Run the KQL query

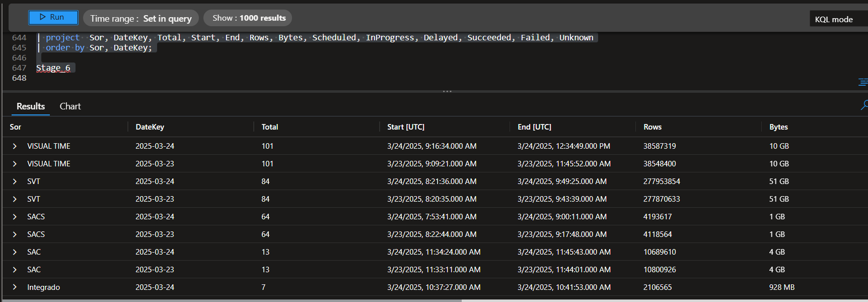click(x=53, y=17)
